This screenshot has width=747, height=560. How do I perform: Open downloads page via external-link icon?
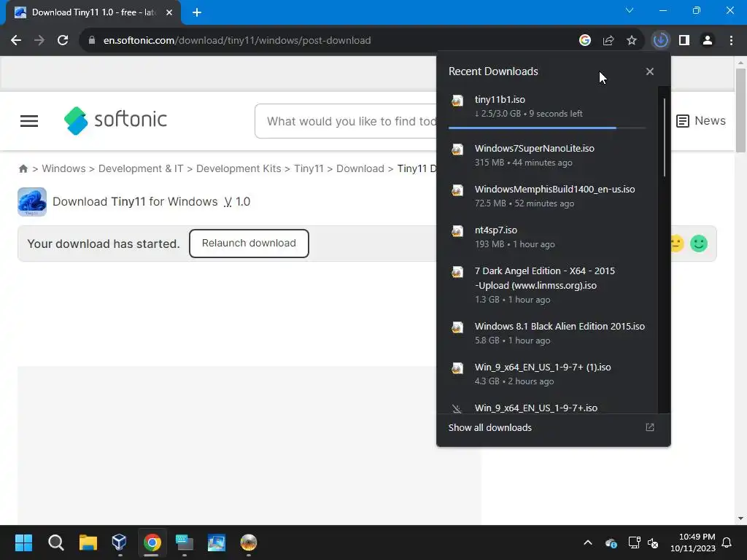pyautogui.click(x=650, y=427)
